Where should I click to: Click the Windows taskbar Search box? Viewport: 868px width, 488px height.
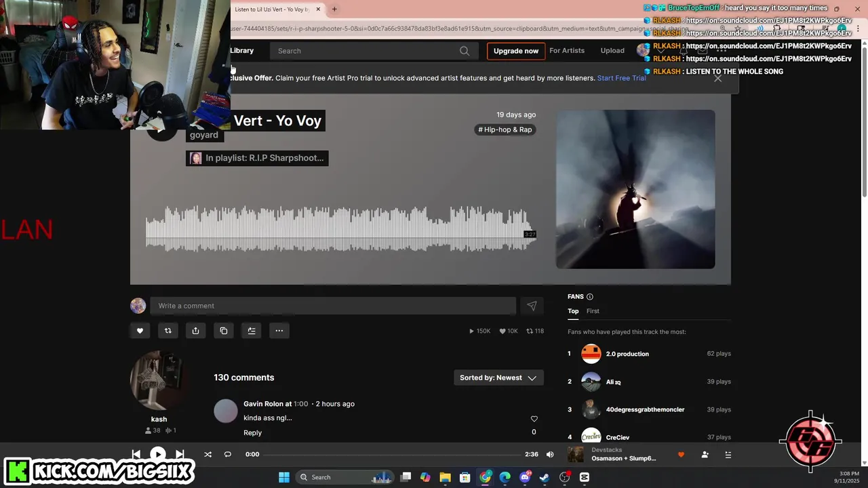(x=344, y=477)
